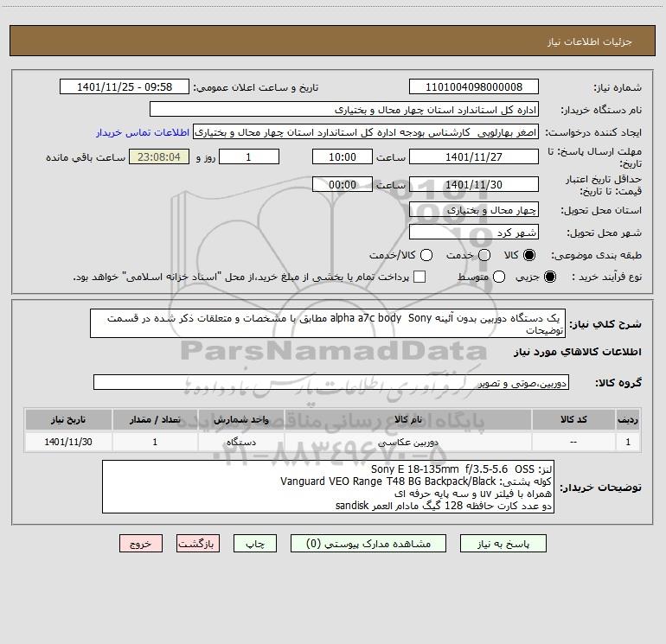
Task: Open the اطلاعات تماس خریدار link
Action: pos(143,132)
